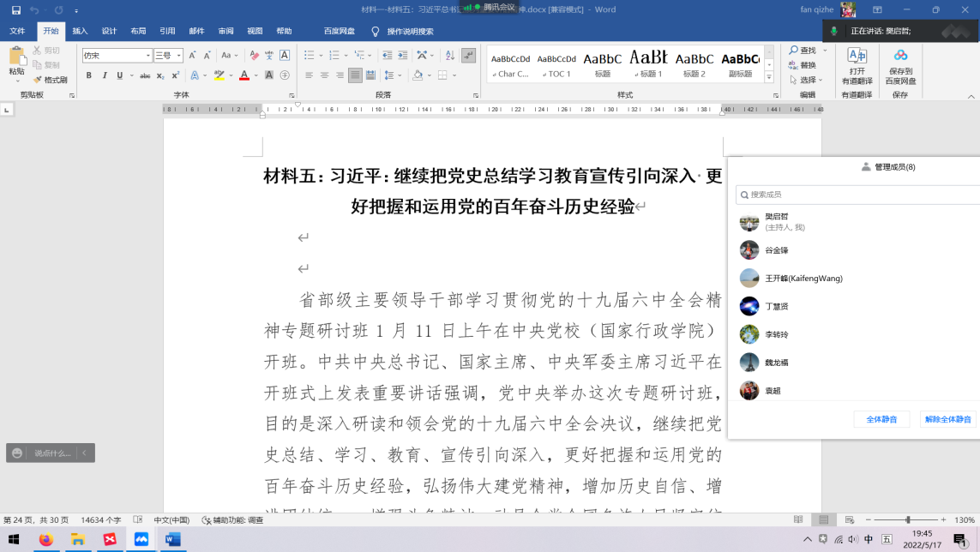
Task: Apply red font color swatch
Action: pos(244,75)
